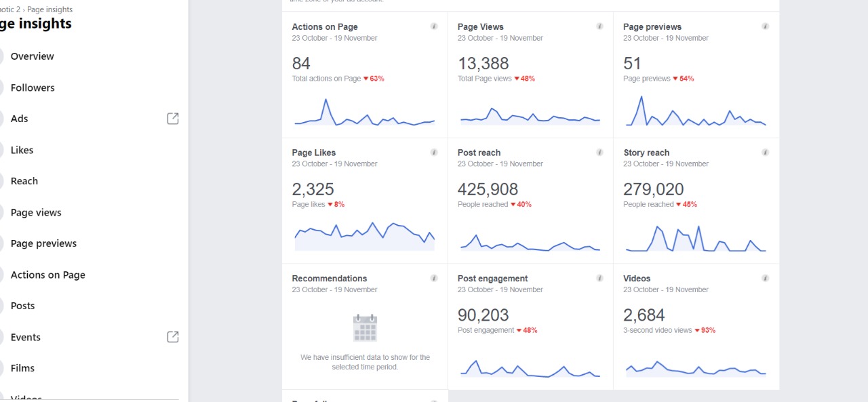Open Events in the sidebar
Screen dimensions: 868x402
point(26,337)
